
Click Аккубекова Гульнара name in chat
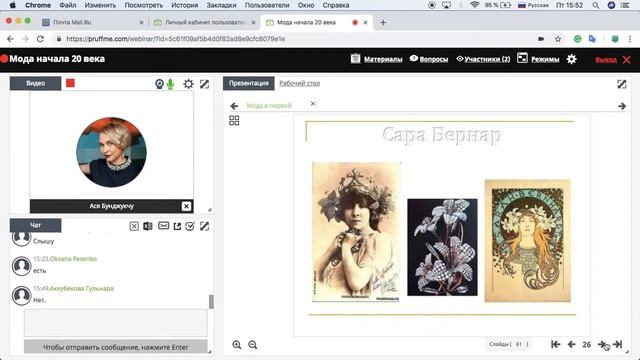pyautogui.click(x=82, y=288)
